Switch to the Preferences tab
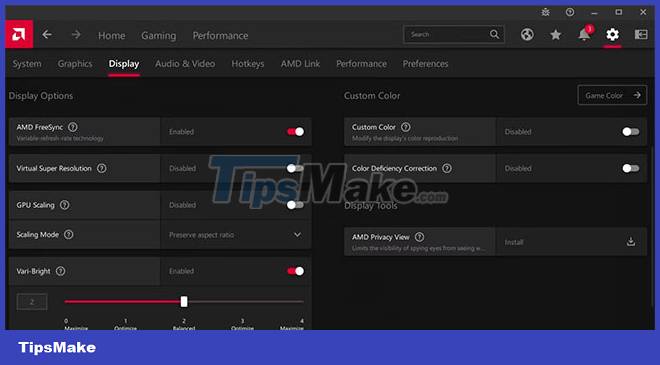This screenshot has height=365, width=660. 425,64
